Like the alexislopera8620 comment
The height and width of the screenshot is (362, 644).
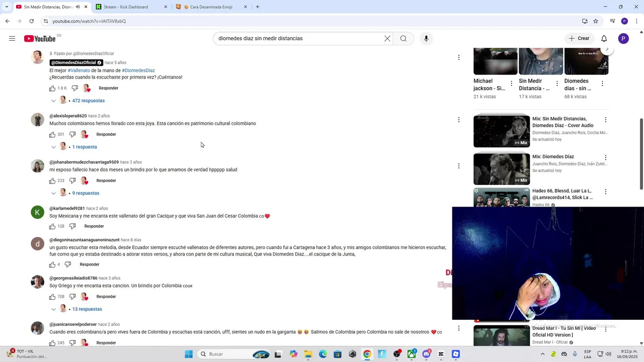pyautogui.click(x=52, y=134)
